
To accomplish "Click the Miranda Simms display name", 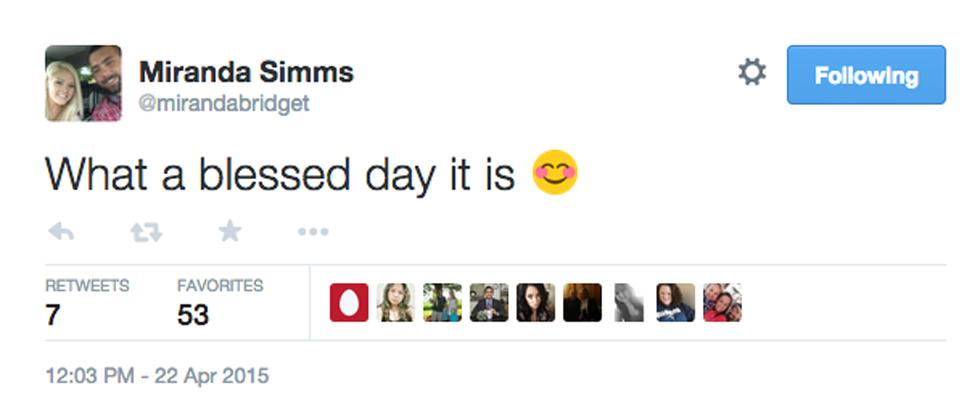I will pos(246,72).
